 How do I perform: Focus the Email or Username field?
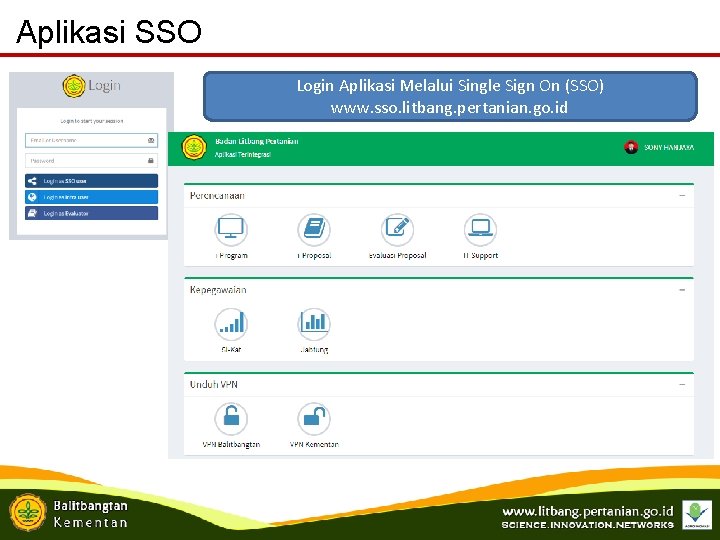(91, 140)
